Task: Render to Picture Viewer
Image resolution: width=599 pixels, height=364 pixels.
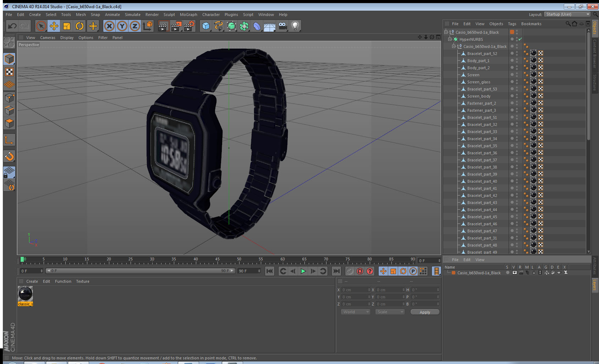Action: pyautogui.click(x=176, y=26)
